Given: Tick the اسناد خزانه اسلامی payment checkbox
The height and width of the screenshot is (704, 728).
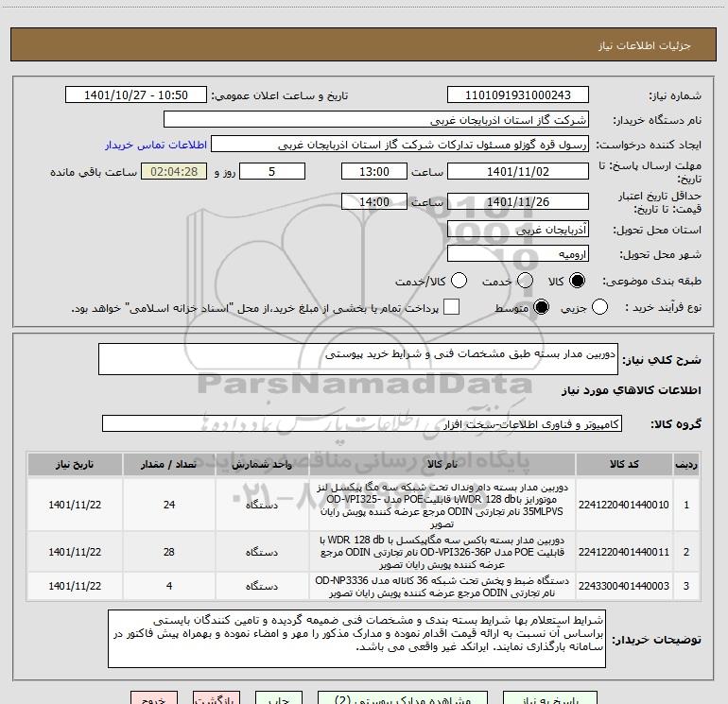Looking at the screenshot, I should click(451, 307).
